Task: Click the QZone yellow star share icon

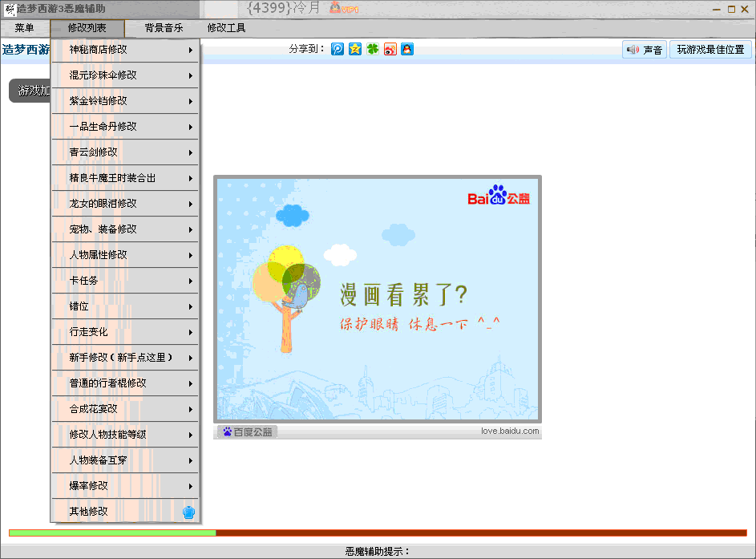Action: tap(355, 49)
